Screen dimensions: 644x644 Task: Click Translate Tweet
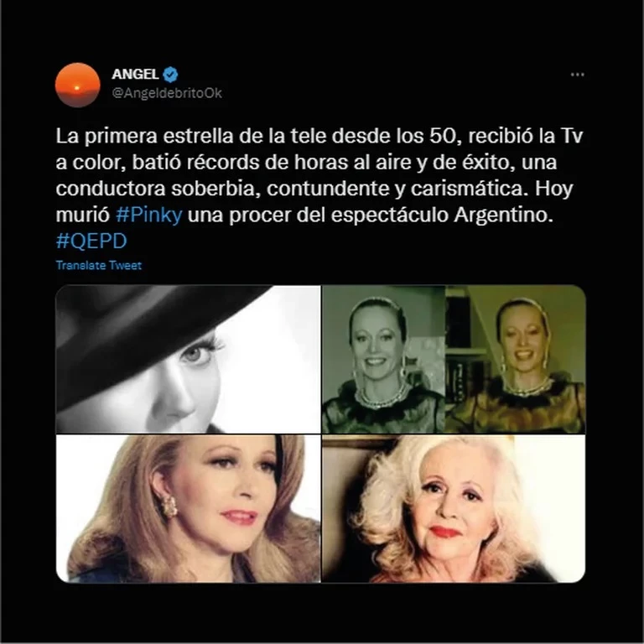pos(99,265)
